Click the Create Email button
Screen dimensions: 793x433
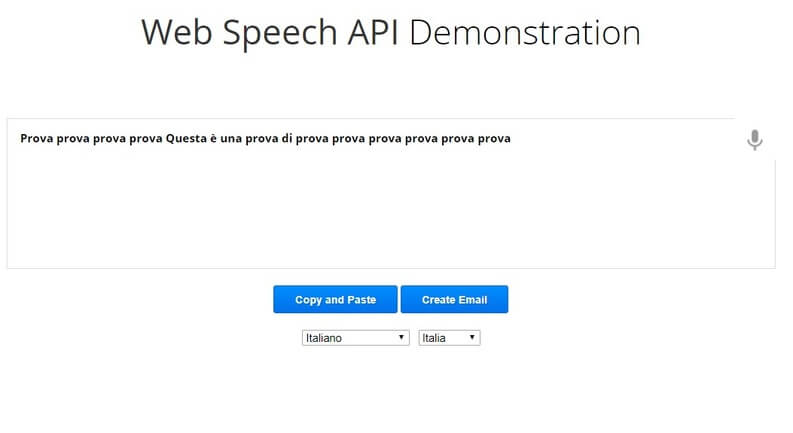pyautogui.click(x=454, y=299)
